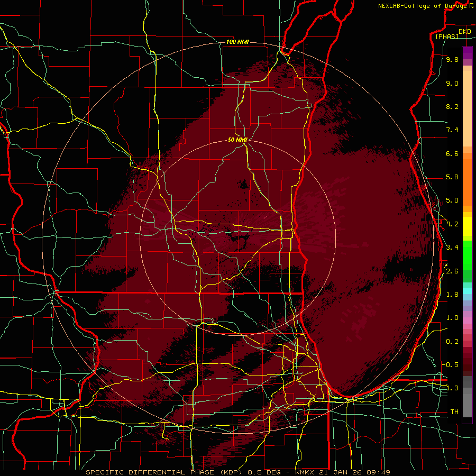The width and height of the screenshot is (476, 476).
Task: Select the 50 NMI range ring label
Action: coord(237,140)
